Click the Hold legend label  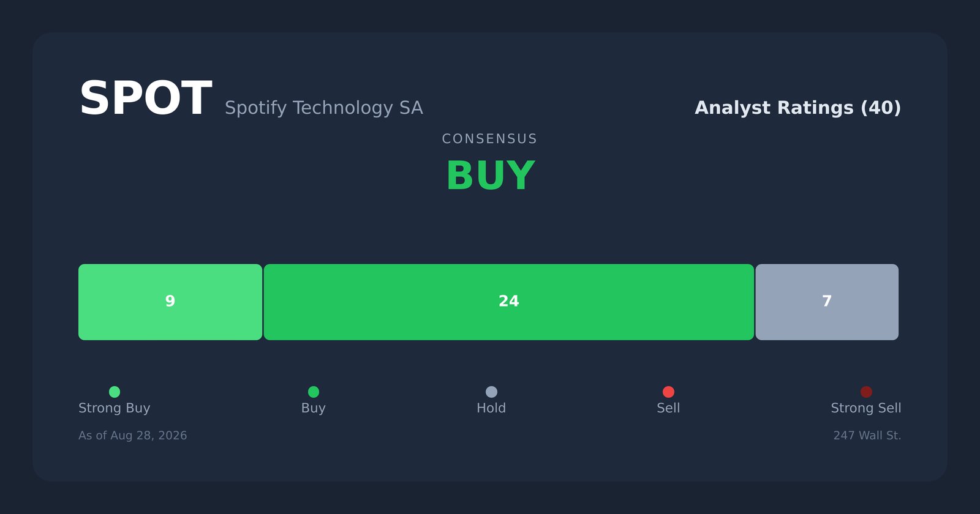click(491, 408)
